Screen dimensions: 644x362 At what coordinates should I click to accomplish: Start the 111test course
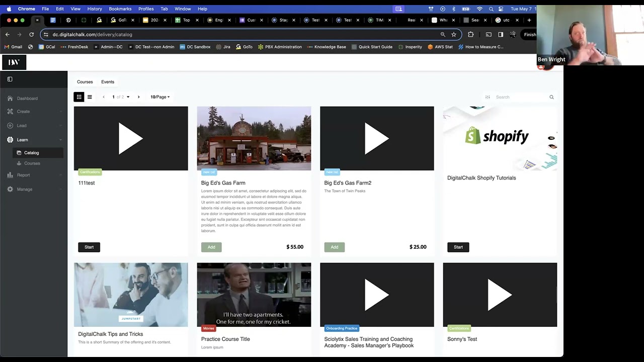point(89,247)
